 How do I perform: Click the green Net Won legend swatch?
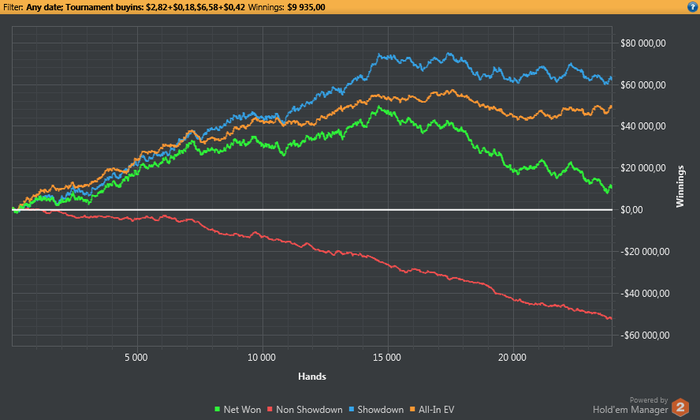217,409
